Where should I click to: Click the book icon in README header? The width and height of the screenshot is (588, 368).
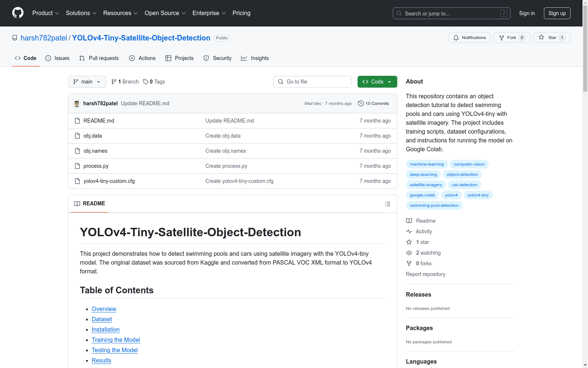click(x=77, y=204)
